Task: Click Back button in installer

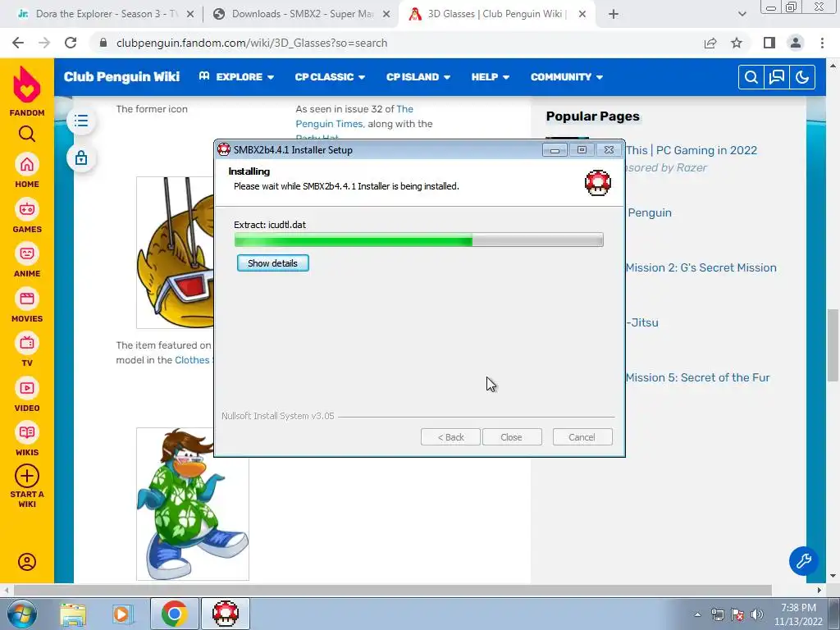Action: coord(450,437)
